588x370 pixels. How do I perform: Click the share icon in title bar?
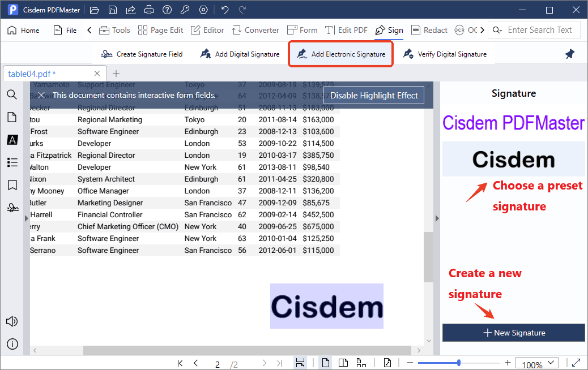(x=130, y=10)
